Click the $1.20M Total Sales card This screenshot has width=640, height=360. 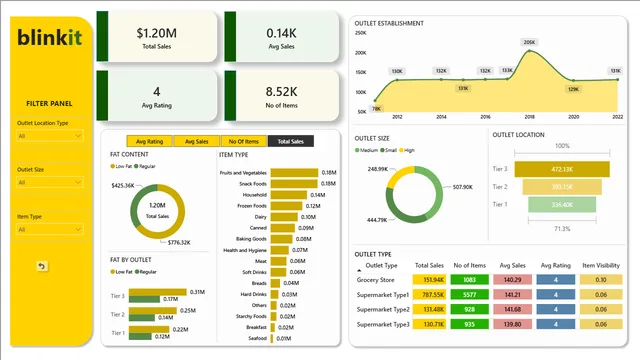(157, 37)
